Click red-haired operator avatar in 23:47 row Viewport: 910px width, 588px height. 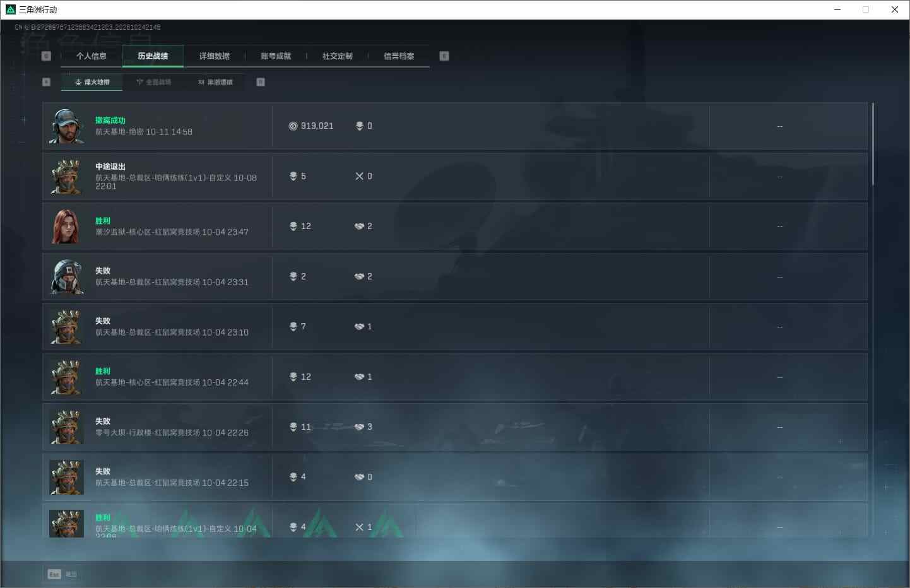click(x=67, y=226)
